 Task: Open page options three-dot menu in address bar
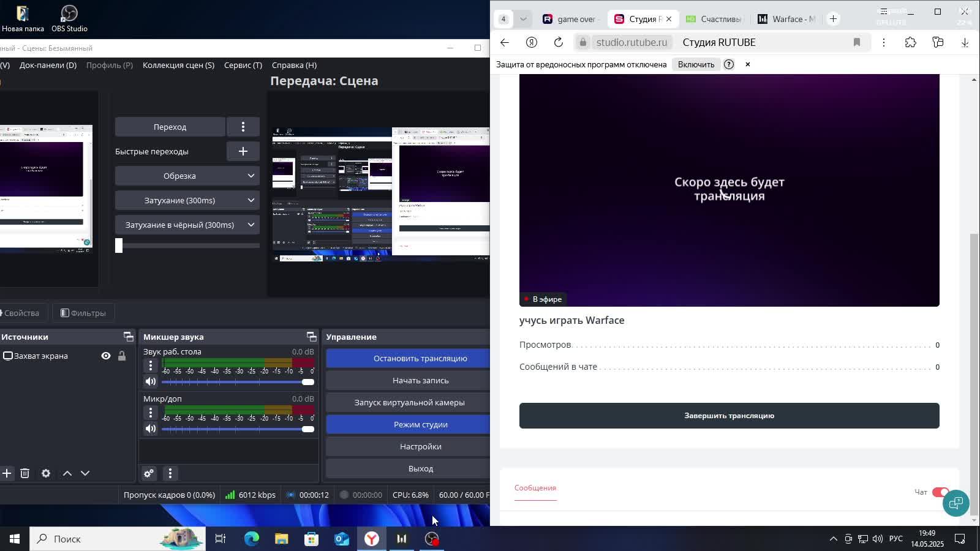click(884, 42)
